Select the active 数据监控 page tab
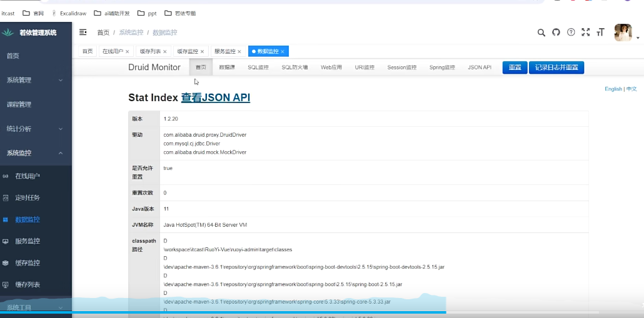 [268, 51]
